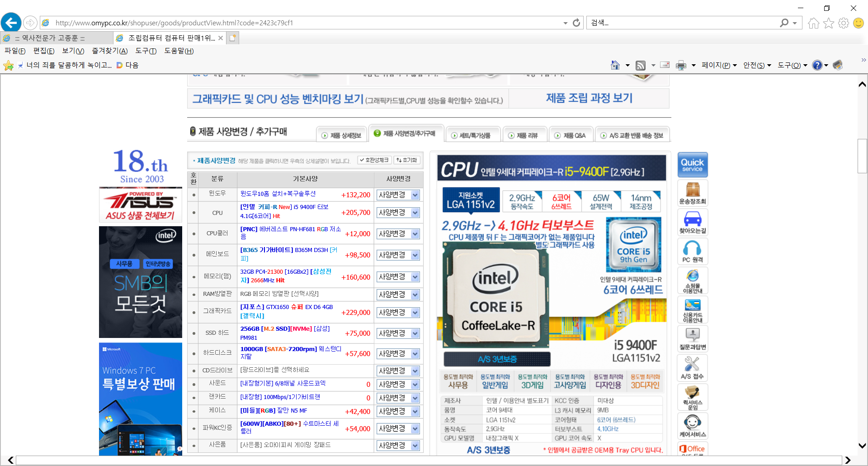868x466 pixels.
Task: Open 사양변경 dropdown for 메모리(램)
Action: point(398,277)
